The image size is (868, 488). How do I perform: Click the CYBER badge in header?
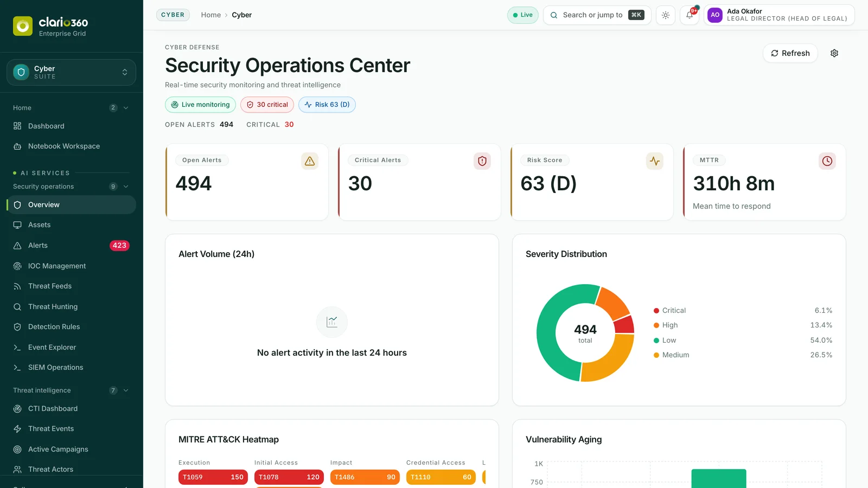click(x=173, y=15)
